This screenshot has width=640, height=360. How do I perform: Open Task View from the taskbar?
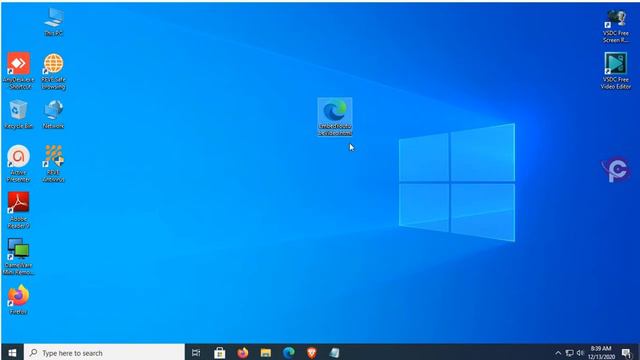[196, 353]
